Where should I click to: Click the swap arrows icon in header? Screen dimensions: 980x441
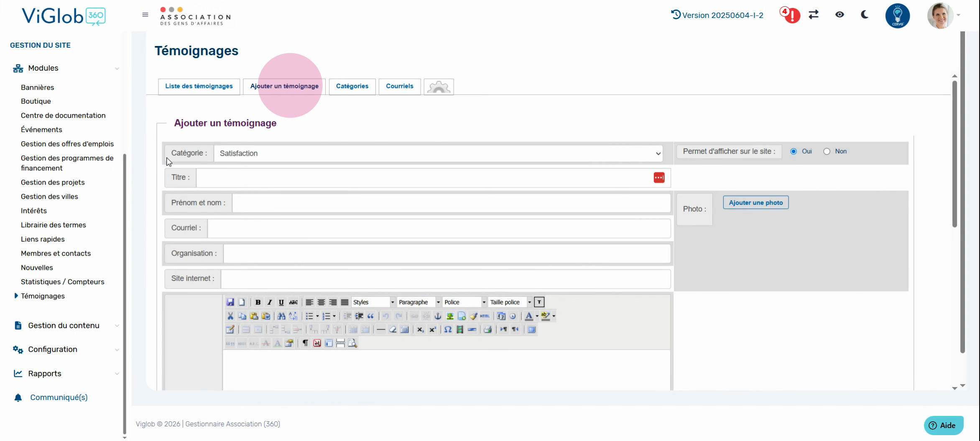tap(814, 15)
